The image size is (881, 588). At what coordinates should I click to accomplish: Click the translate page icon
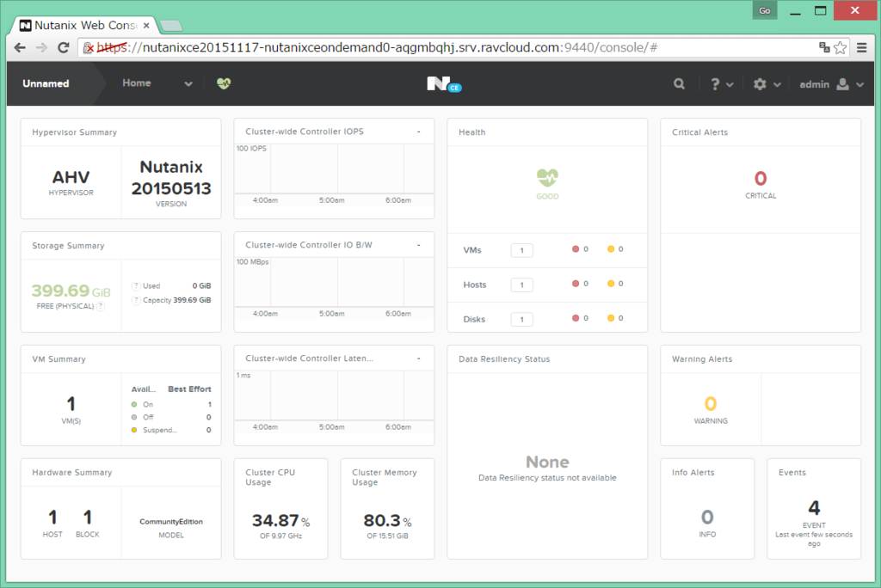[x=824, y=47]
